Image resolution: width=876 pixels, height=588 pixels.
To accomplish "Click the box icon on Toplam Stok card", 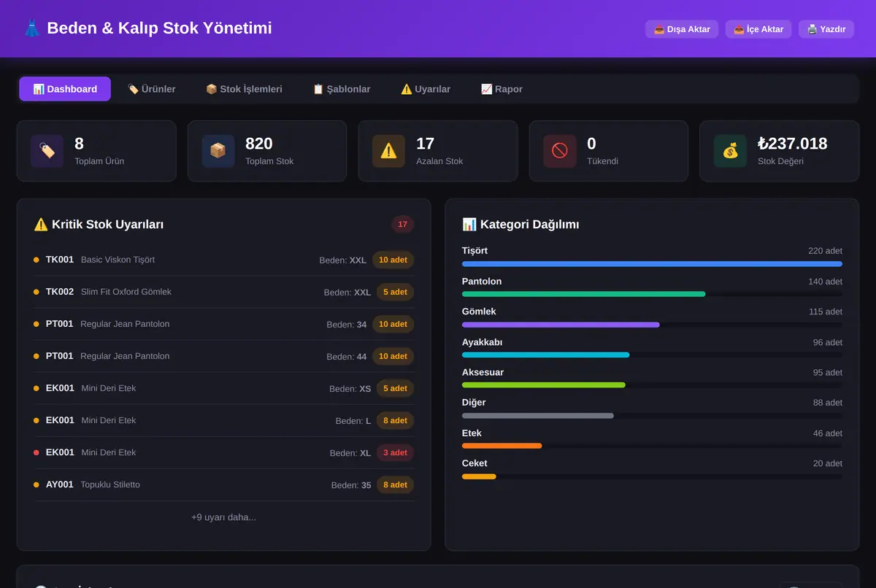I will click(x=218, y=151).
